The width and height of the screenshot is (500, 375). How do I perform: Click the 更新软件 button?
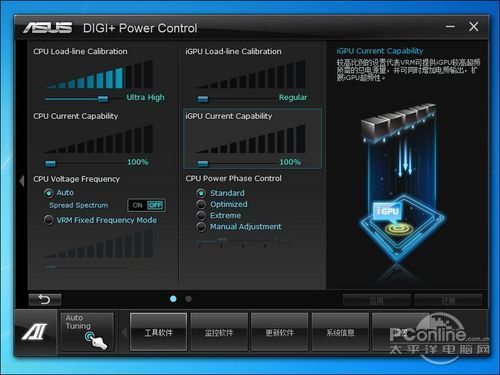(x=280, y=332)
